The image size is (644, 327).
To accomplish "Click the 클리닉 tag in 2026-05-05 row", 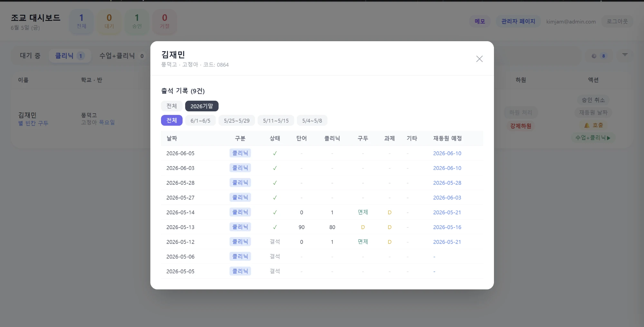I will click(240, 271).
